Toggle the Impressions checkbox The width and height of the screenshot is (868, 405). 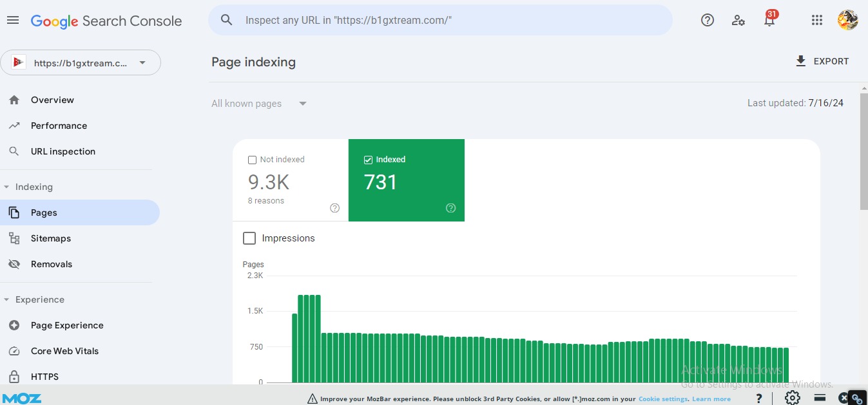249,238
